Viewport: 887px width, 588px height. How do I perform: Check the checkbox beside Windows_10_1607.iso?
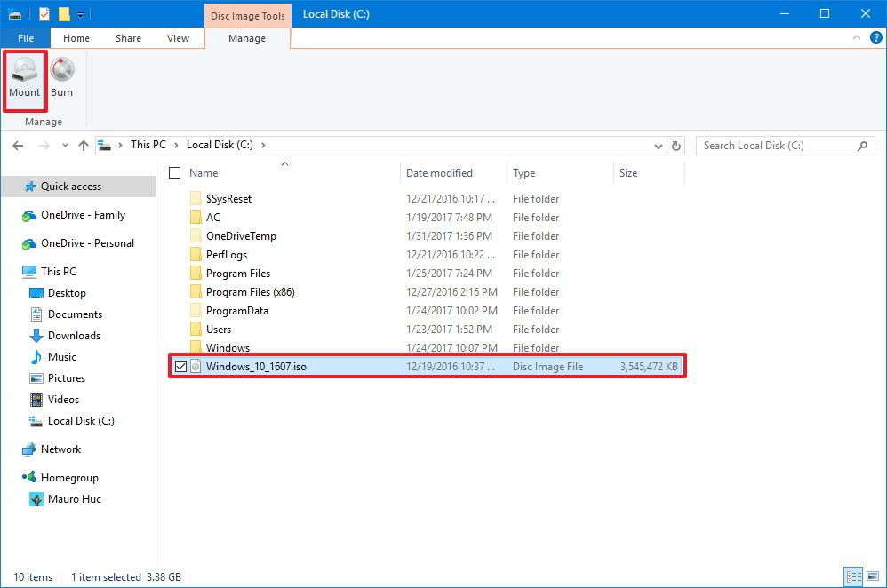click(x=180, y=365)
